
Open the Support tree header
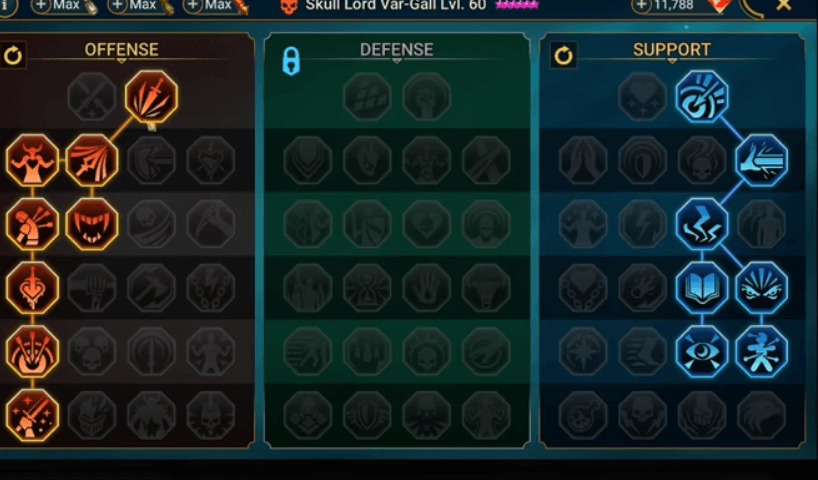[x=671, y=50]
